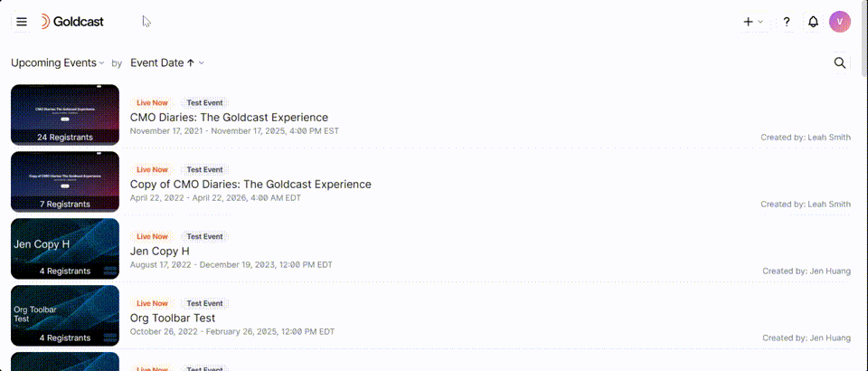Select the Org Toolbar Test thumbnail
The width and height of the screenshot is (868, 371).
(65, 316)
